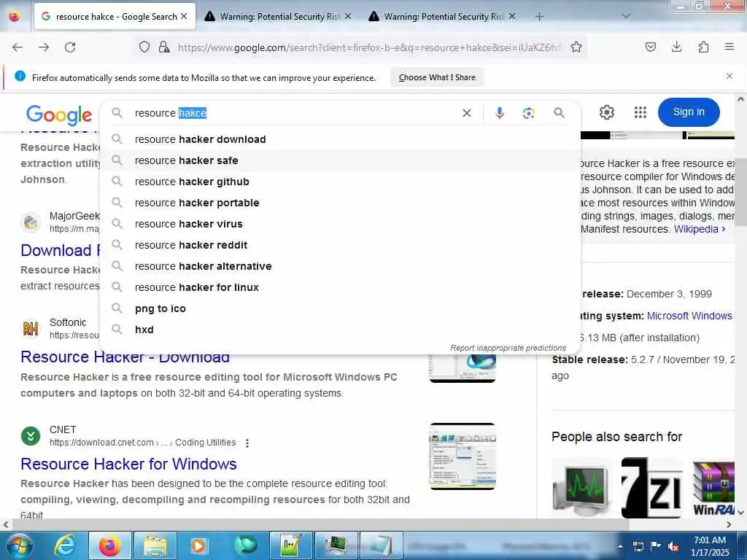This screenshot has width=747, height=560.
Task: Open the extensions puzzle icon
Action: pos(703,47)
